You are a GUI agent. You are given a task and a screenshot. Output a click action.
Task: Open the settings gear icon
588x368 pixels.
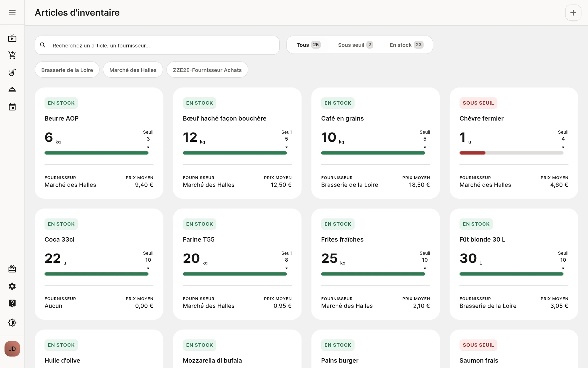tap(12, 286)
